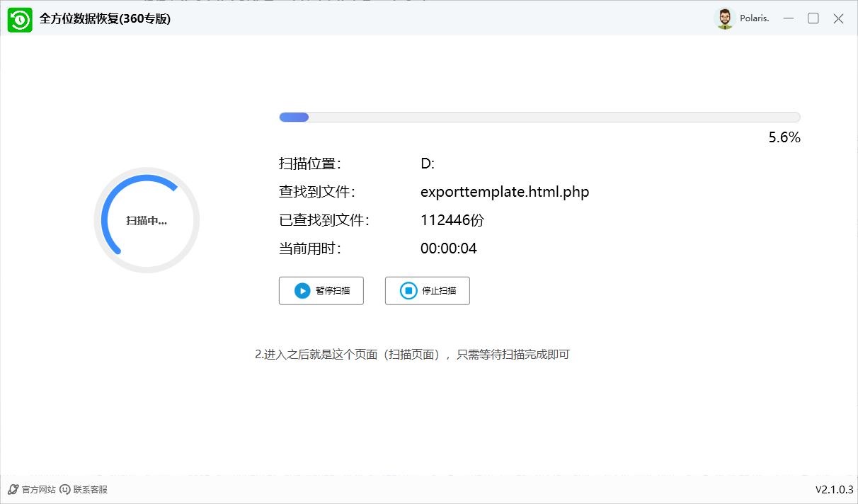858x504 pixels.
Task: Select the filename exporttemplate.html.php
Action: pos(505,191)
